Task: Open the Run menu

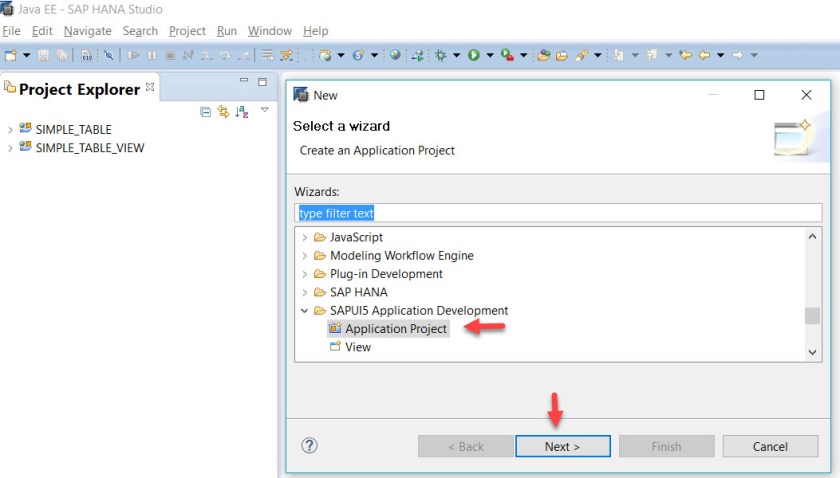Action: 227,31
